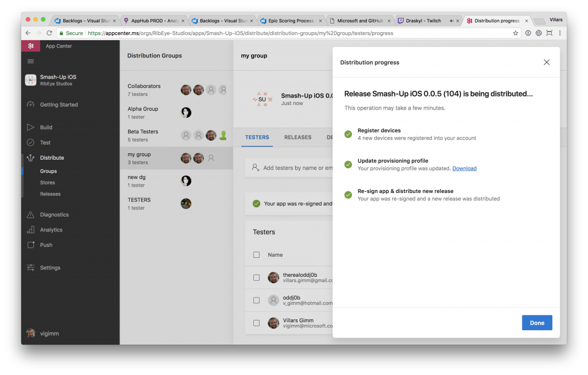Image resolution: width=588 pixels, height=375 pixels.
Task: Click the Alpha Group tester avatar
Action: pos(186,113)
